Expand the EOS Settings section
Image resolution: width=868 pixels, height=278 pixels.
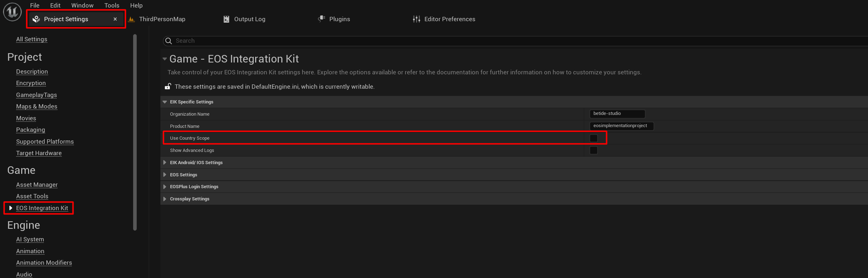(x=165, y=175)
